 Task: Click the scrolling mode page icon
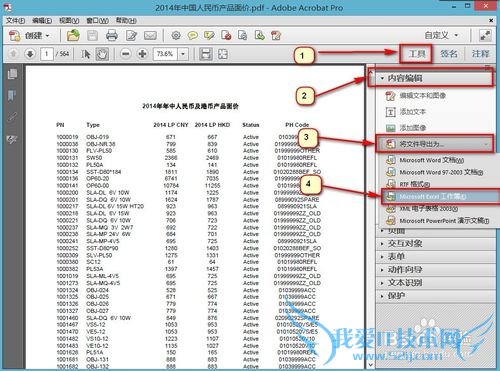206,54
